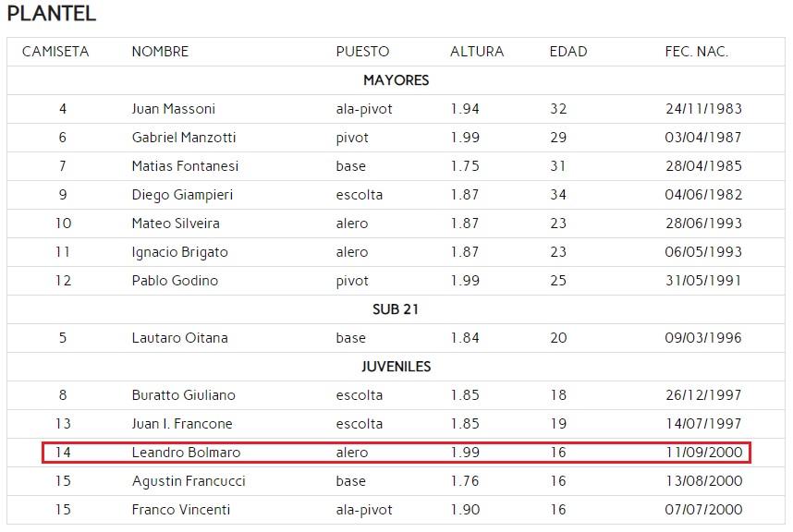Click on Matias Fontanesi's name
Viewport: 793px width, 532px height.
(x=185, y=166)
